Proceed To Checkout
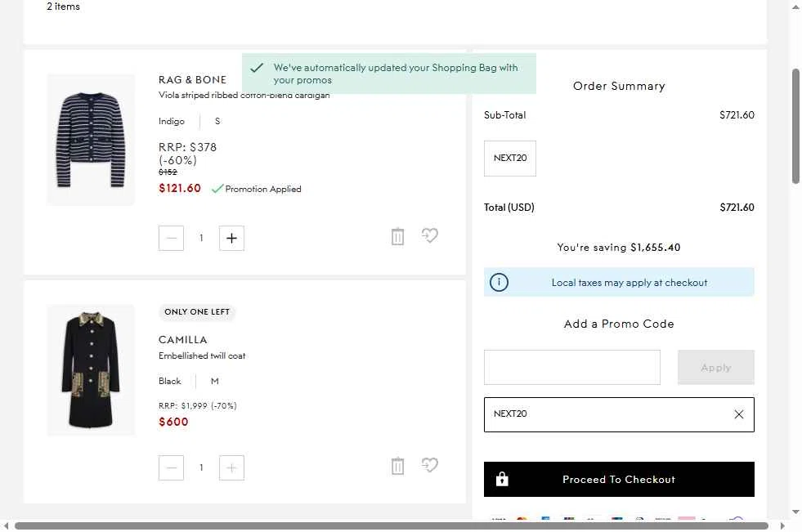Image resolution: width=802 pixels, height=532 pixels. click(619, 480)
